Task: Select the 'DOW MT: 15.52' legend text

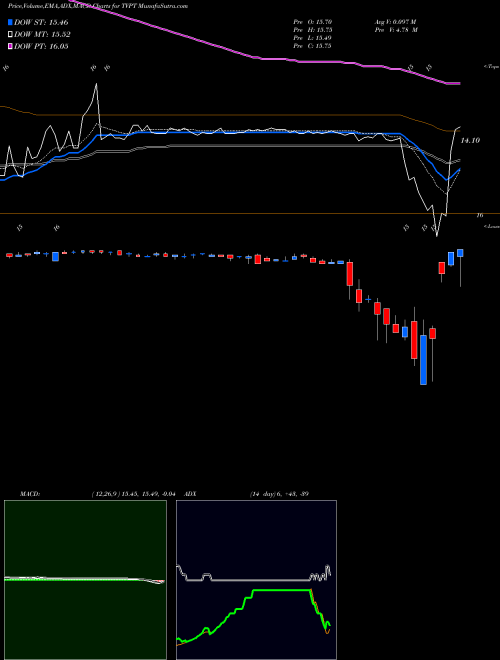Action: pos(42,35)
